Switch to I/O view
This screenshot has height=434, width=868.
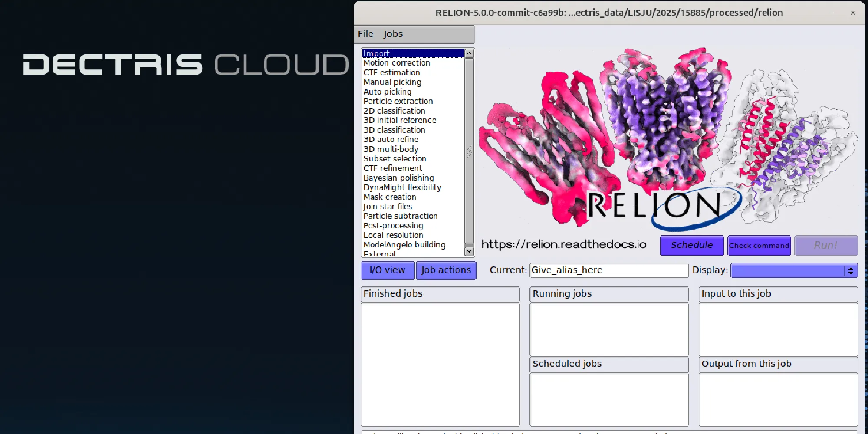click(x=388, y=270)
